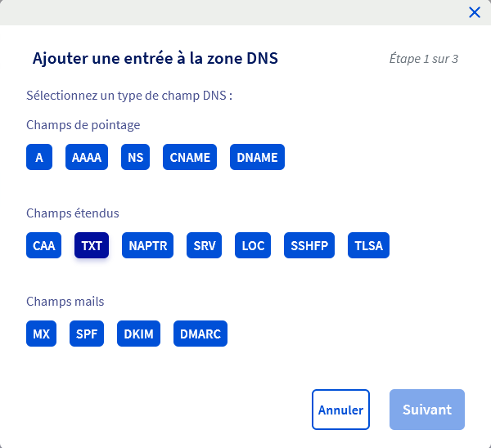Pick the NS record type

(x=136, y=157)
